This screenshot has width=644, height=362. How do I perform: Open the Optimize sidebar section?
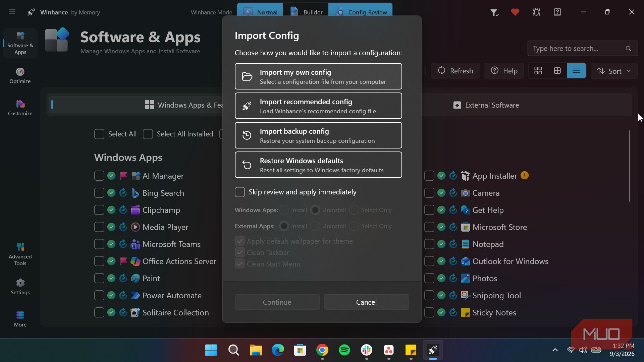(20, 76)
